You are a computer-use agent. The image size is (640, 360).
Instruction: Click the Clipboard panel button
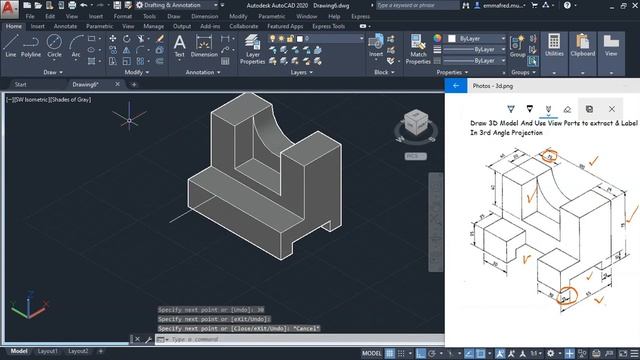coord(582,46)
